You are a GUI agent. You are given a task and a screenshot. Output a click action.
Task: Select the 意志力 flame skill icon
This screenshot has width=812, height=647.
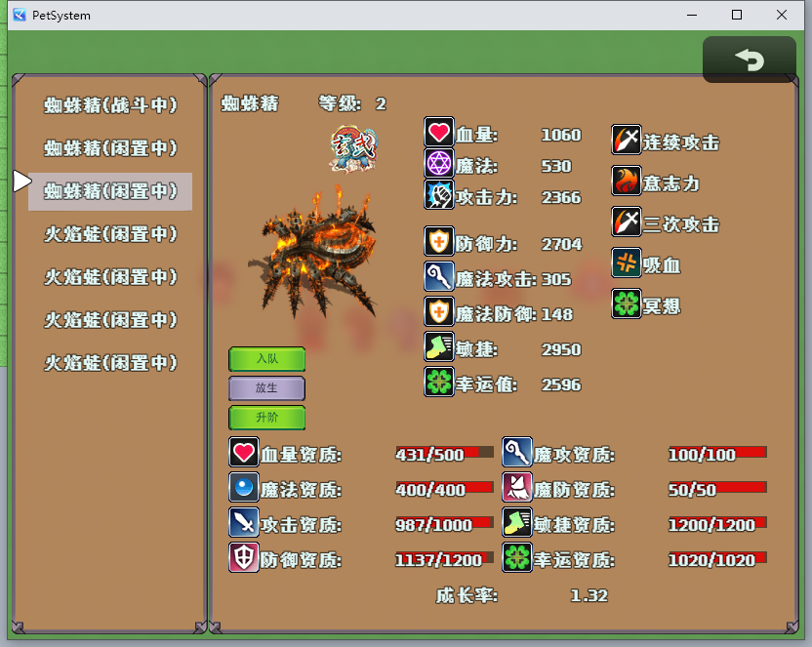[x=627, y=181]
